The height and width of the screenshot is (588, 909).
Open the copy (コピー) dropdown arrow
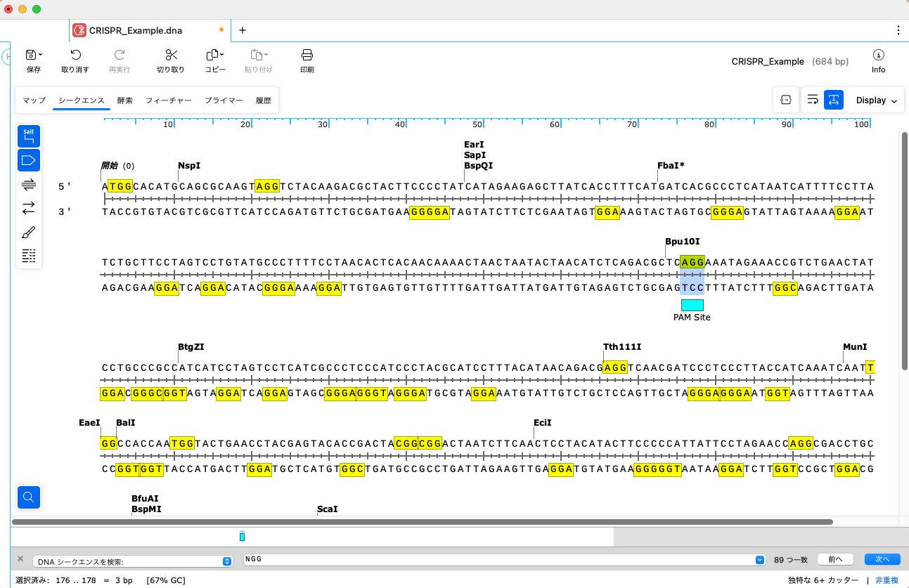click(x=223, y=54)
